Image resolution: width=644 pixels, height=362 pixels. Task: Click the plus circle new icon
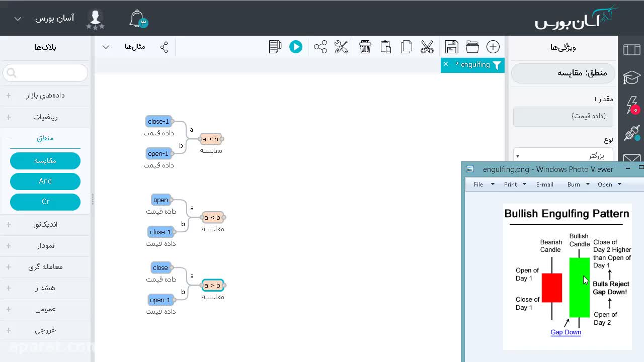pos(493,47)
